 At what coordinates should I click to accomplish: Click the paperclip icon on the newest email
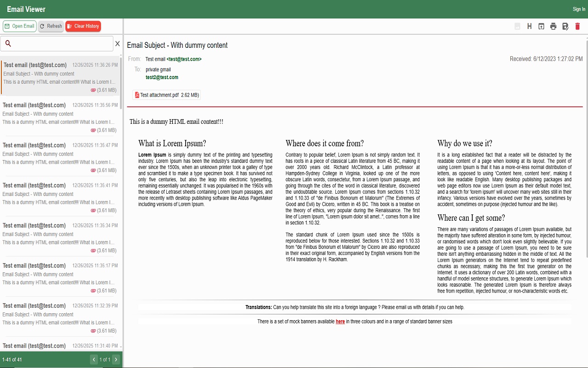[x=92, y=90]
